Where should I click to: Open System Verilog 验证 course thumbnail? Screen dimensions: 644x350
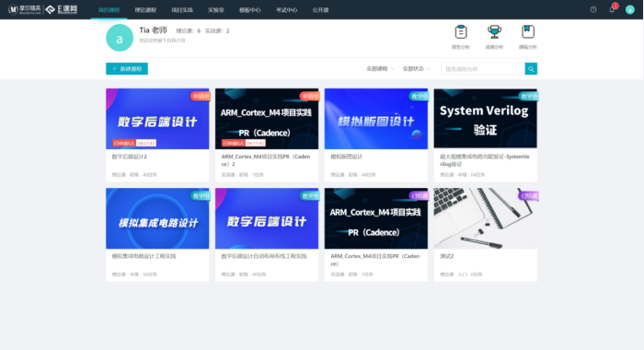click(485, 119)
